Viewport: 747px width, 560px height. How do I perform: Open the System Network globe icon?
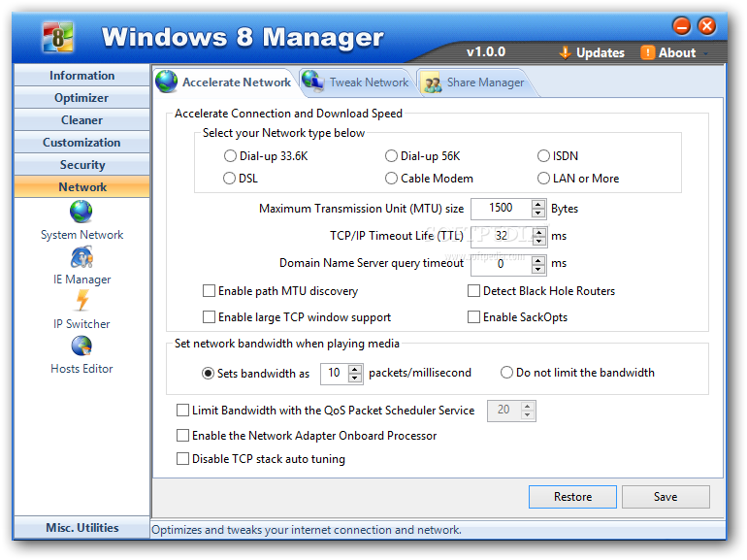tap(81, 212)
